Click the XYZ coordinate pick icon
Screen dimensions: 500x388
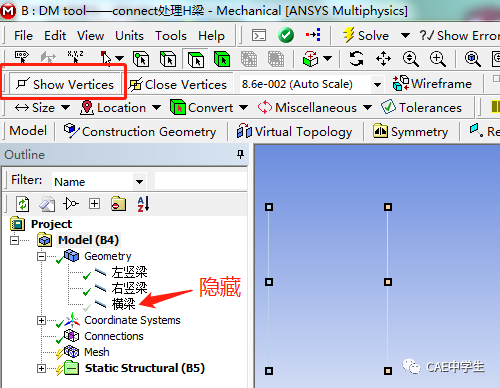(75, 57)
